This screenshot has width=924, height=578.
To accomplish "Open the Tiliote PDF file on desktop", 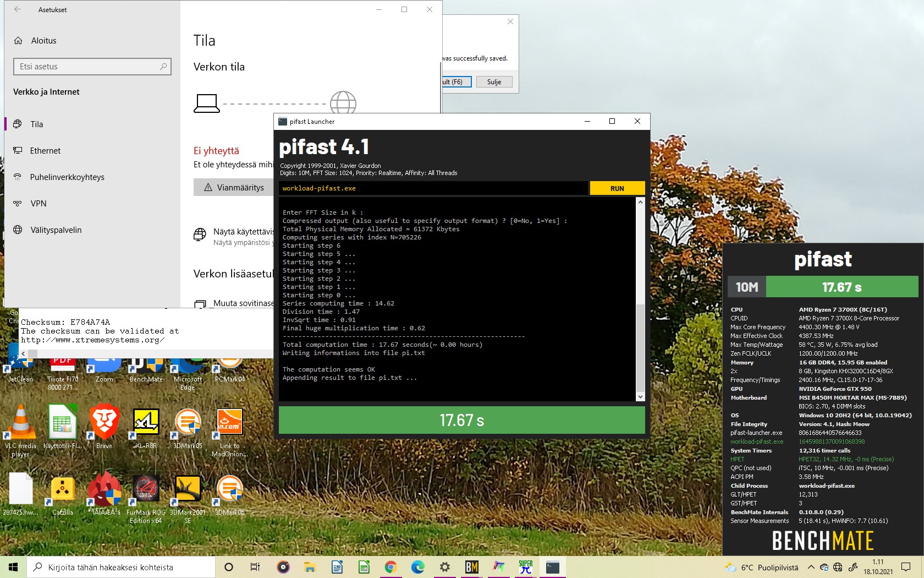I will click(62, 374).
